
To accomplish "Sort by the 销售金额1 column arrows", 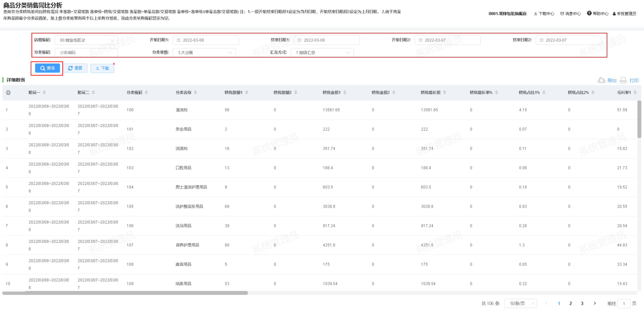I will pos(345,92).
